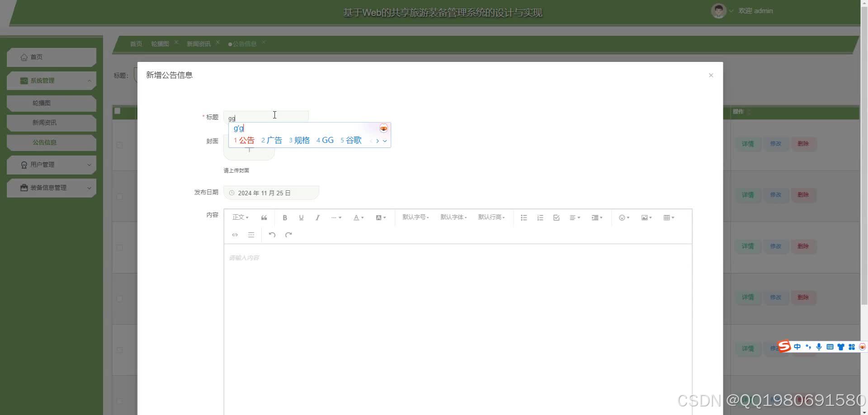This screenshot has height=415, width=868.
Task: Click the admin avatar picture
Action: pos(718,10)
